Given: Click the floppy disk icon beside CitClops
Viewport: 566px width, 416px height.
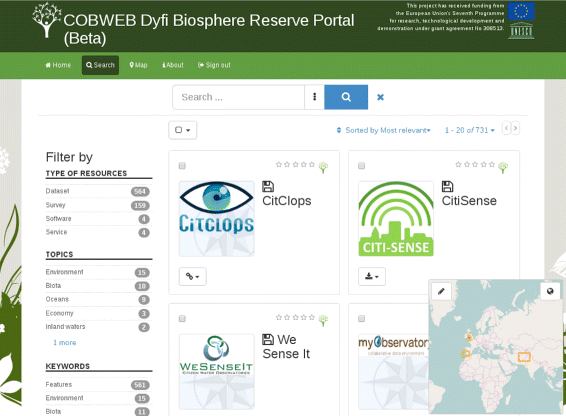Looking at the screenshot, I should coord(268,186).
